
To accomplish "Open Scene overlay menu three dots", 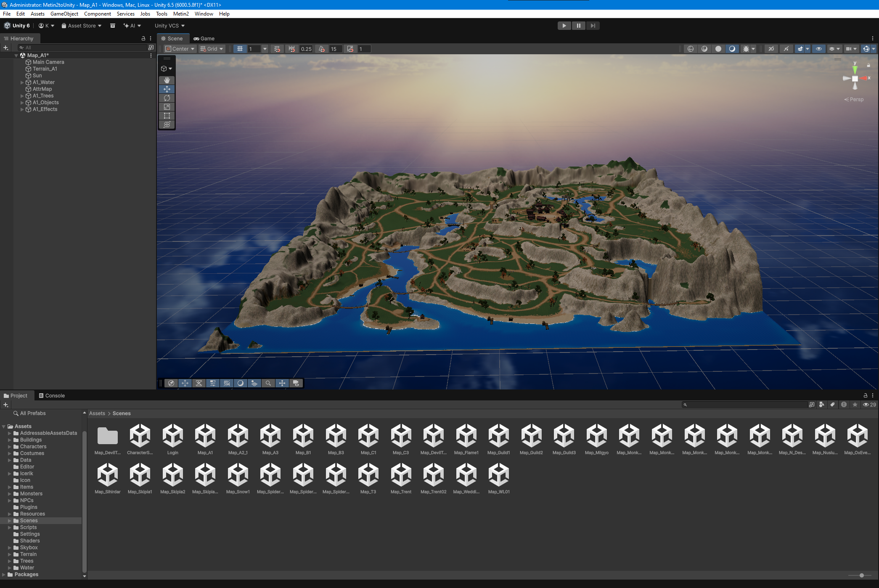I will click(x=873, y=38).
